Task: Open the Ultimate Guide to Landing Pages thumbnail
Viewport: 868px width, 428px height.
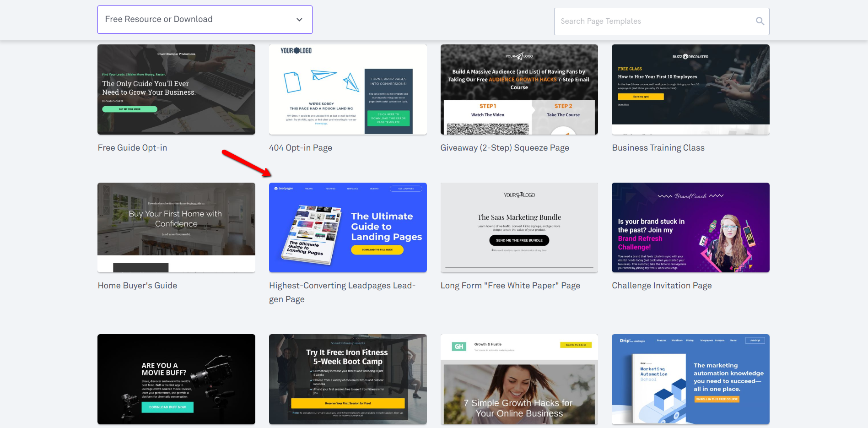Action: click(348, 228)
